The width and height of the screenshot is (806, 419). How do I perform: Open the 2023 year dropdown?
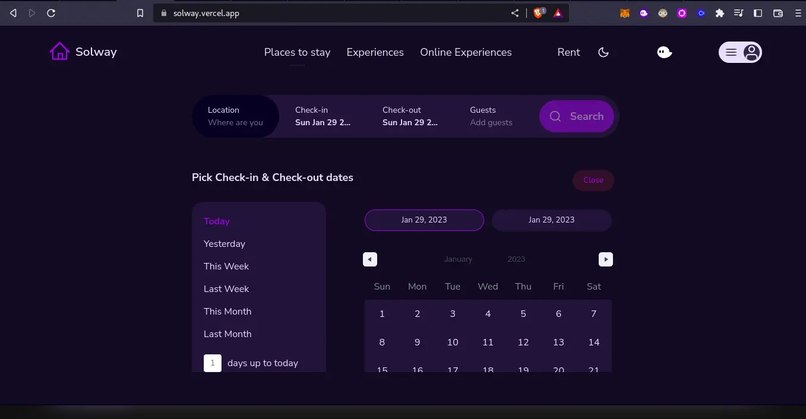click(x=516, y=259)
